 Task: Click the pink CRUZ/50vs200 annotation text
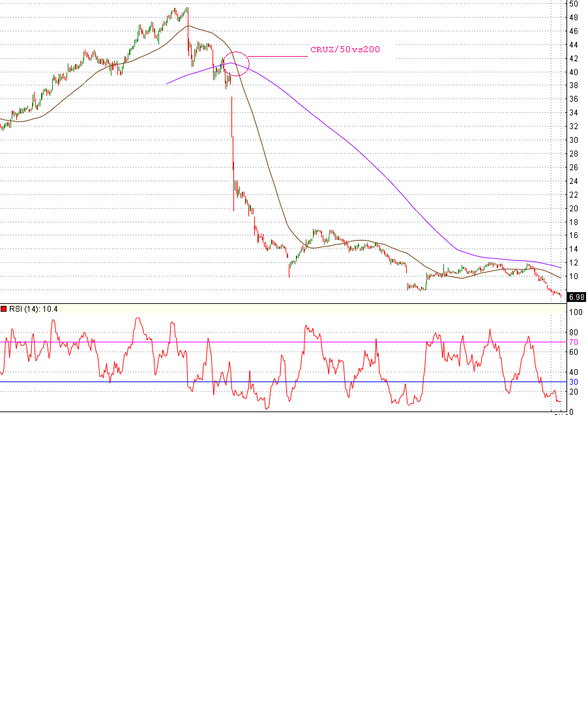[345, 48]
